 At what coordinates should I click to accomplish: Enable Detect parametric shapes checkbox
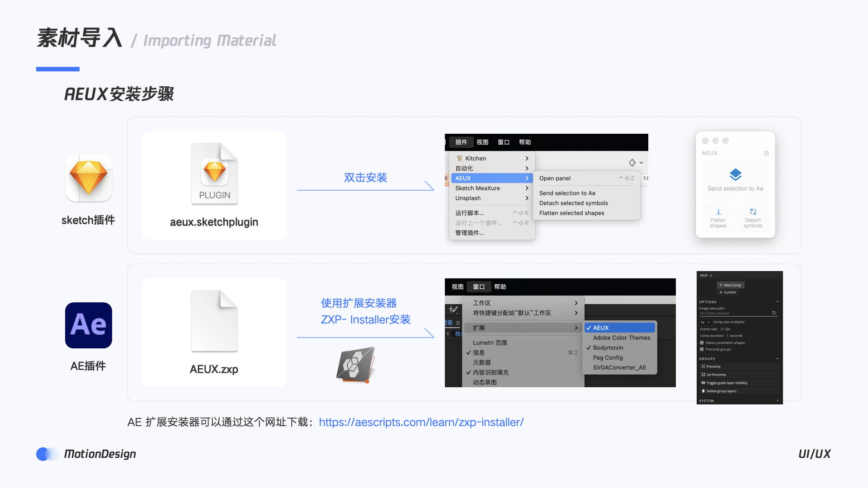702,343
